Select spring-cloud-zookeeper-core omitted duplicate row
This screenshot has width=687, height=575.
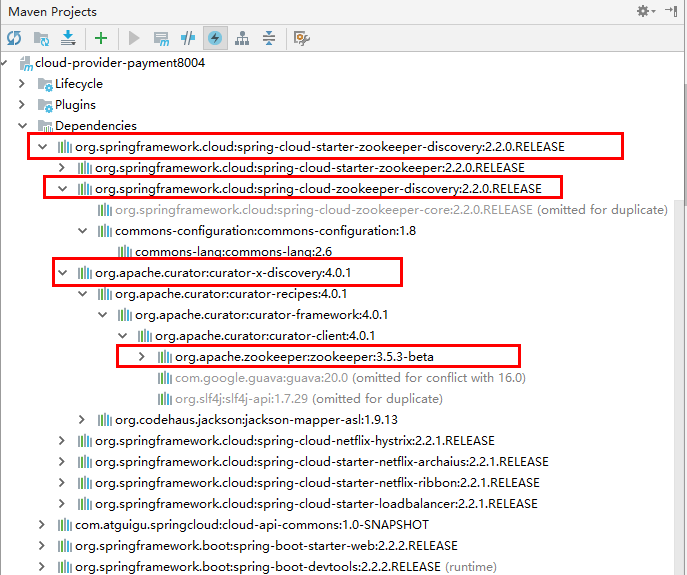coord(391,209)
